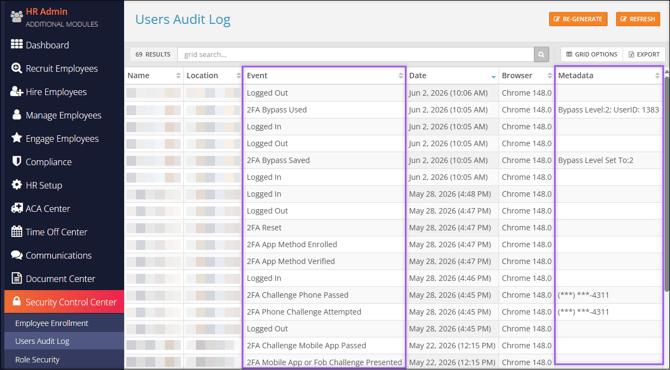Screen dimensions: 670x370
Task: Click the REFRESH button
Action: tap(638, 19)
